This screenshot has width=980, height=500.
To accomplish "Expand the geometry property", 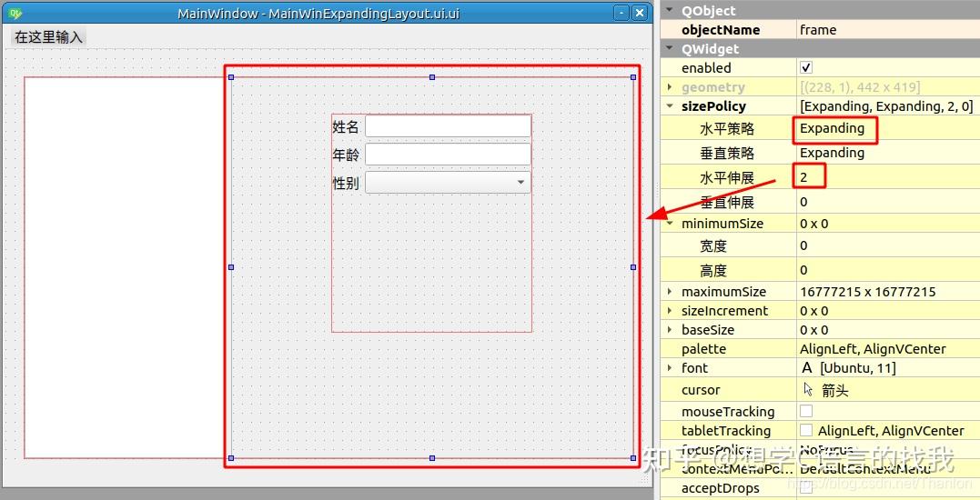I will (x=670, y=87).
